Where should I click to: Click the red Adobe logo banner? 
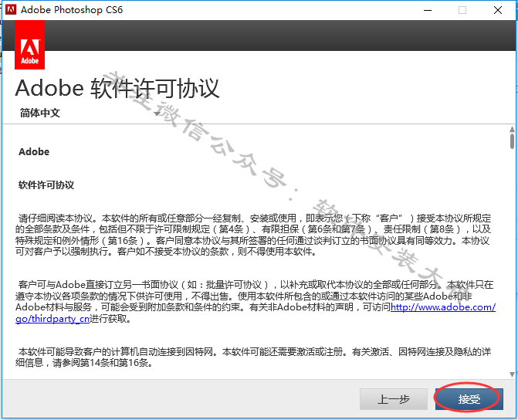point(30,45)
